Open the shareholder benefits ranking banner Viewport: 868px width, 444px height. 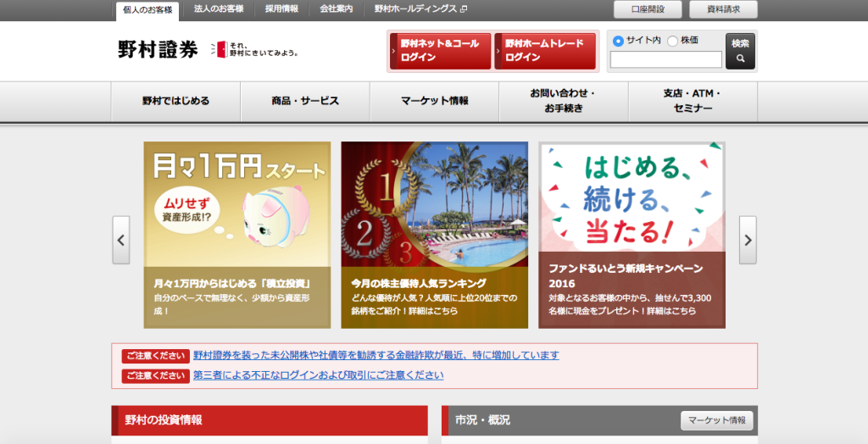434,235
